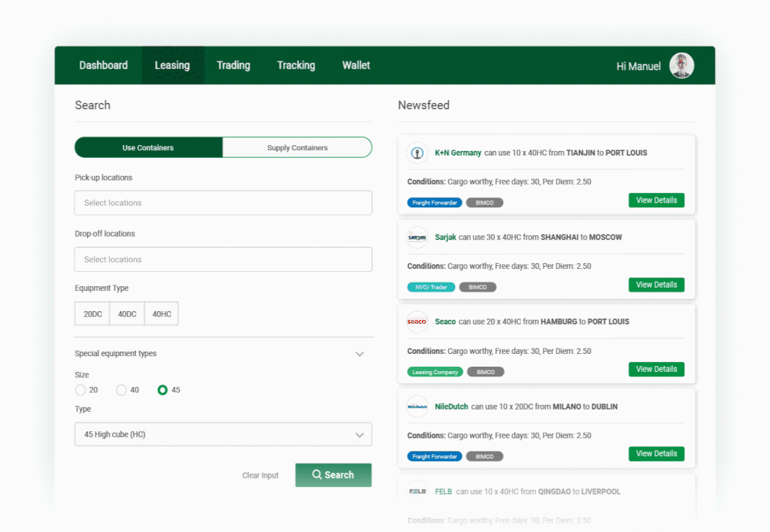
Task: Click Manuel's profile avatar
Action: click(681, 65)
